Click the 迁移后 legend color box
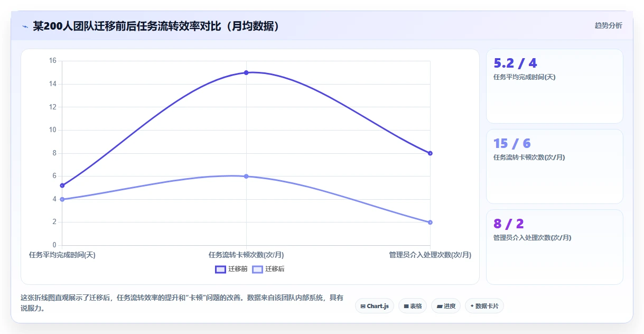 click(x=257, y=269)
